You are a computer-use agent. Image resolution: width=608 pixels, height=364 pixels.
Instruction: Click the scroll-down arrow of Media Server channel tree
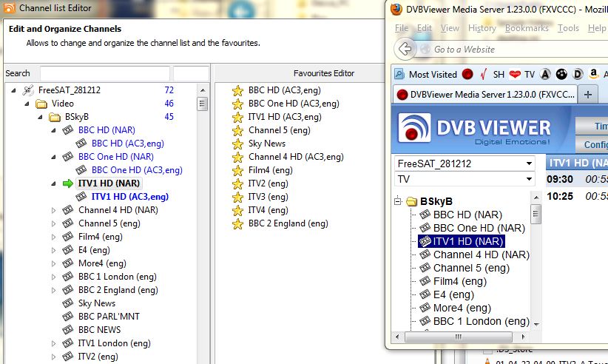click(536, 324)
